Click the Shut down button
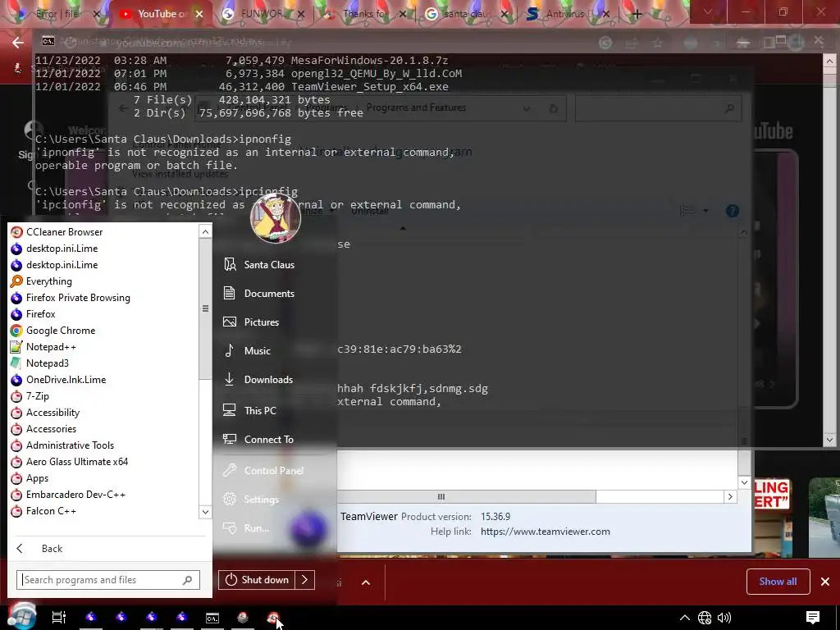 pos(257,580)
